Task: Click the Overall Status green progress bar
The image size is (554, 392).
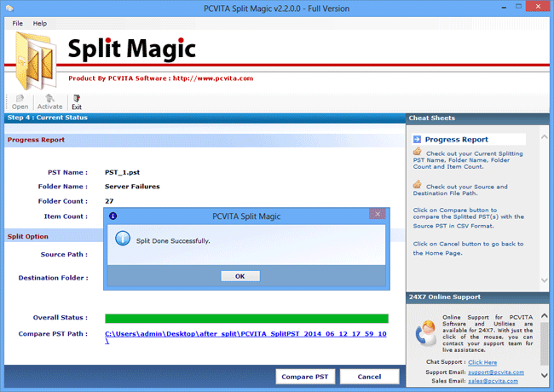Action: click(246, 319)
